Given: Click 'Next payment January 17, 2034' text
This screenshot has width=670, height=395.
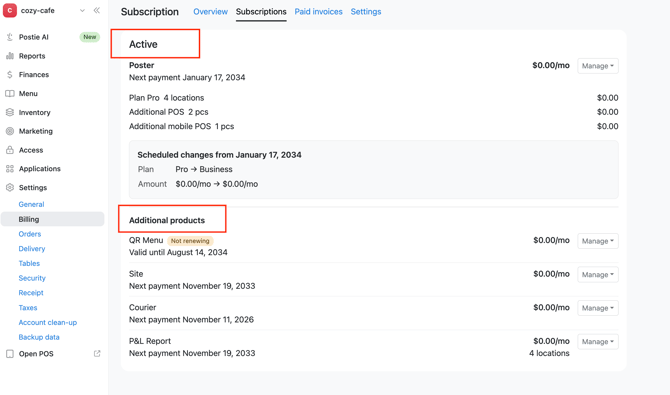Looking at the screenshot, I should [187, 77].
